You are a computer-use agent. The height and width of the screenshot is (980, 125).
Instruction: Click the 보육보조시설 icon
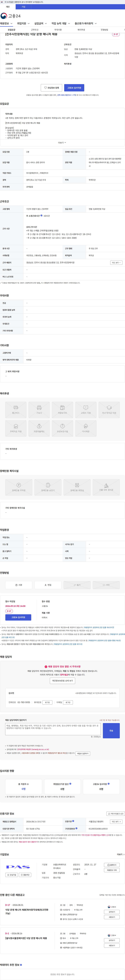[x=62, y=428]
